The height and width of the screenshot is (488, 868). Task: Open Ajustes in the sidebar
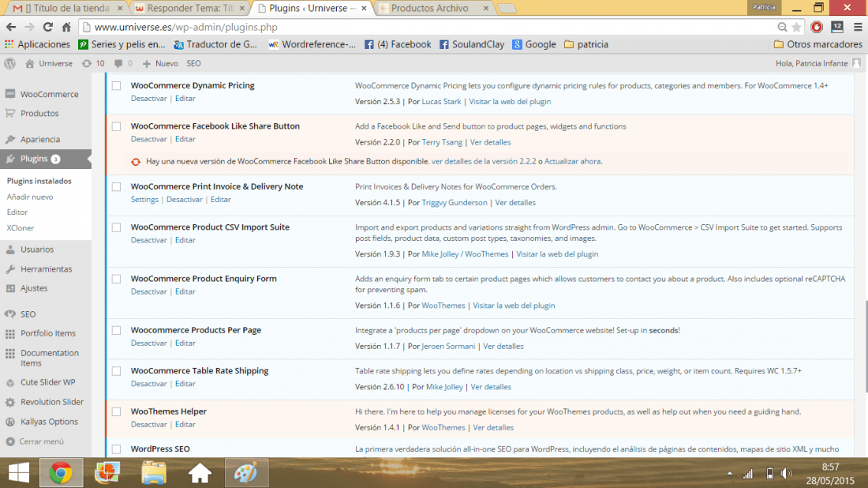[34, 288]
